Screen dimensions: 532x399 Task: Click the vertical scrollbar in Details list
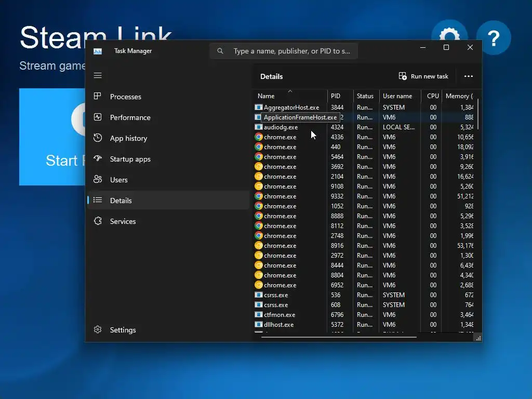point(478,114)
